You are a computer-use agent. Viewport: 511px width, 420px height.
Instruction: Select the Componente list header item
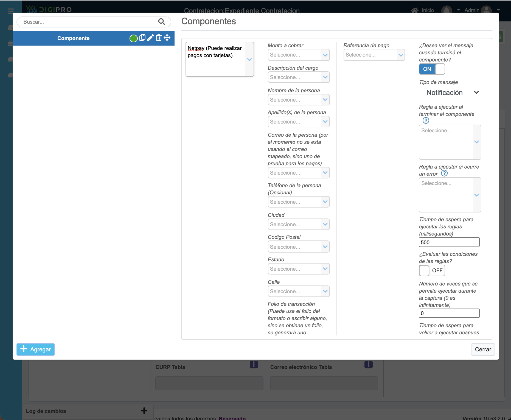(73, 38)
